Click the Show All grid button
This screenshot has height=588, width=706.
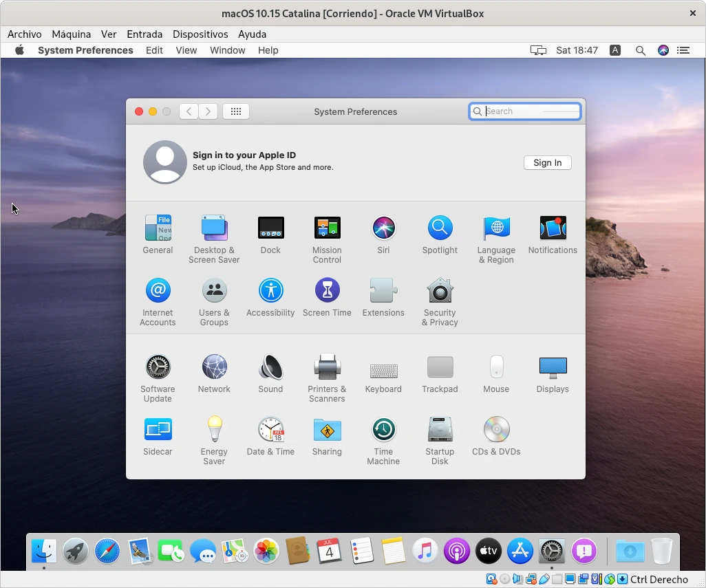(x=236, y=111)
